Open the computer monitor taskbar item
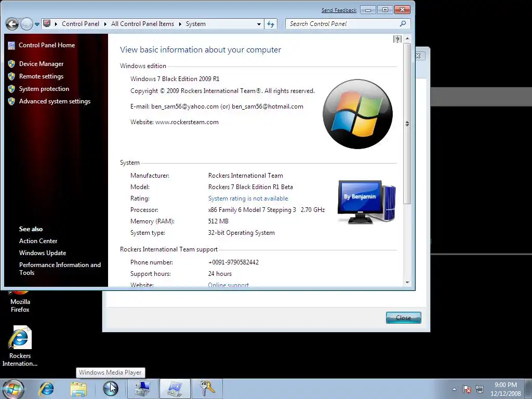 [142, 389]
